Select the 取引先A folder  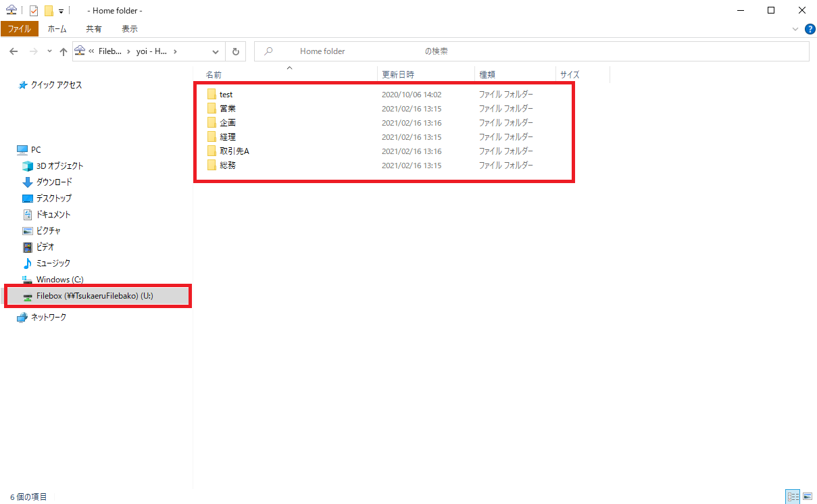click(x=234, y=151)
